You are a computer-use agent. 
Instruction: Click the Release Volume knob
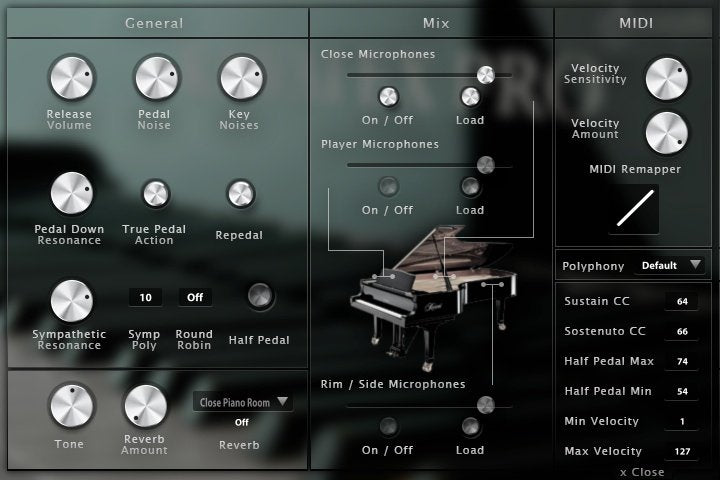point(69,77)
